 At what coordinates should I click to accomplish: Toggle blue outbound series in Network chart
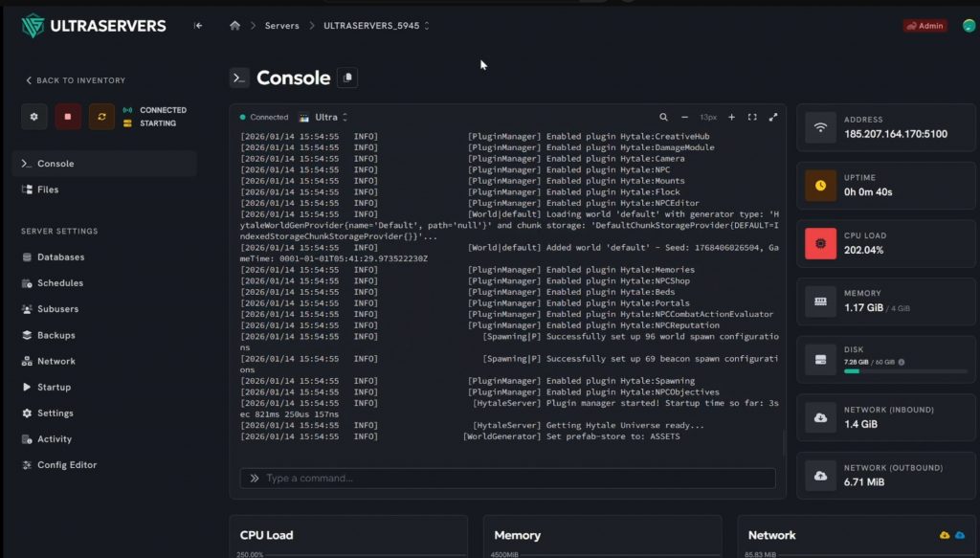pos(960,535)
